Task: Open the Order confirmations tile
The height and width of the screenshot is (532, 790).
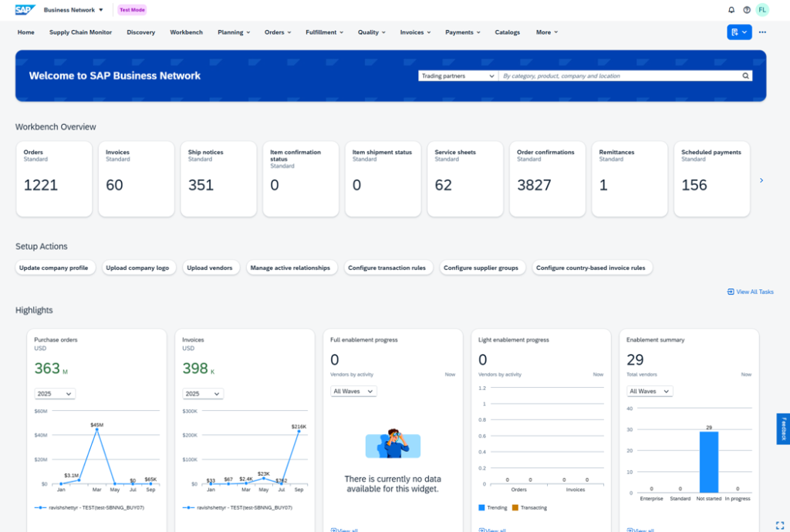Action: (x=548, y=179)
